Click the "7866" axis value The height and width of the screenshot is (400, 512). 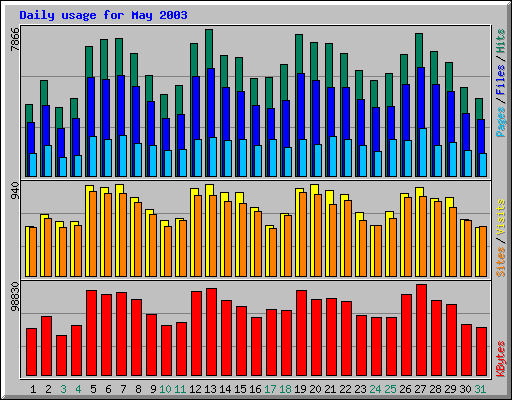point(15,39)
